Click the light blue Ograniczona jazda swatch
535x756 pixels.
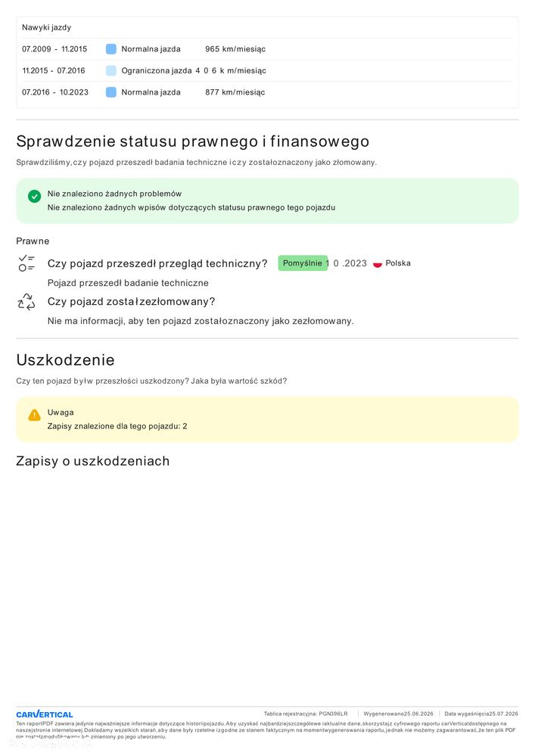tap(110, 70)
